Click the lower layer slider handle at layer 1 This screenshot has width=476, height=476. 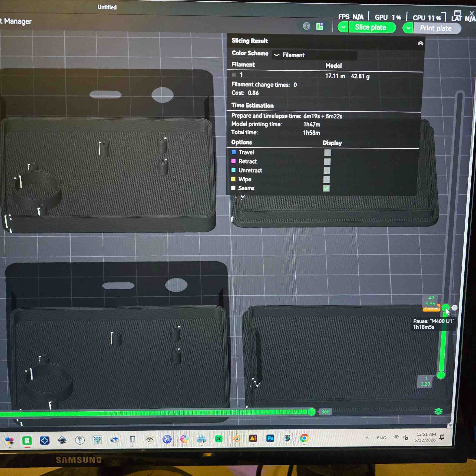[x=441, y=375]
